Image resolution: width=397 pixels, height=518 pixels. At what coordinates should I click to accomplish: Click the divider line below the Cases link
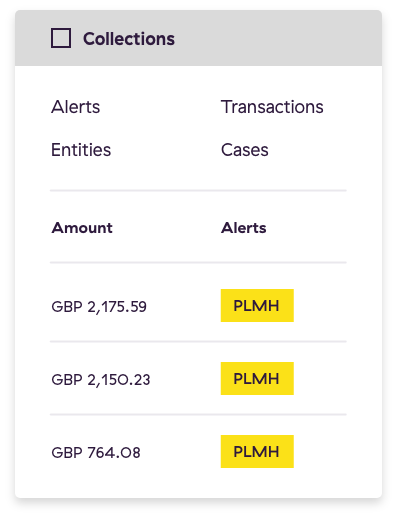198,191
